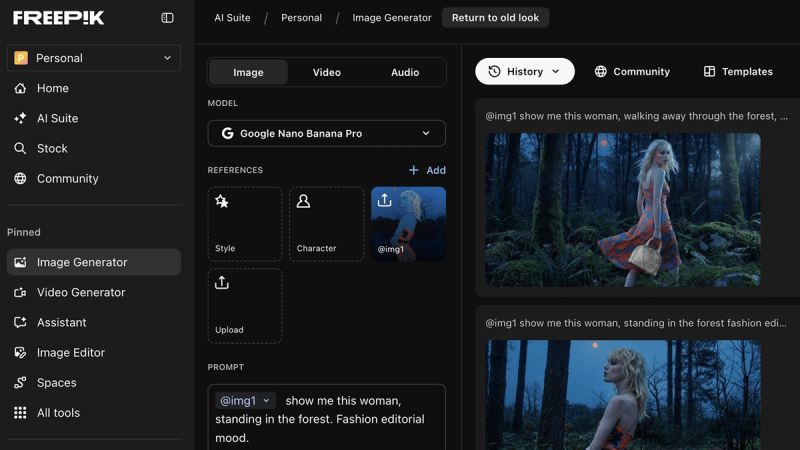800x450 pixels.
Task: Click Add references button
Action: coord(428,170)
